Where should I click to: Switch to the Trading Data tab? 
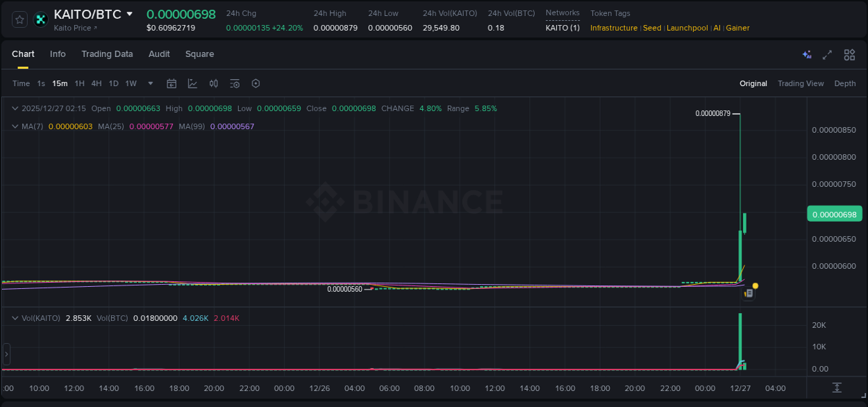tap(107, 54)
